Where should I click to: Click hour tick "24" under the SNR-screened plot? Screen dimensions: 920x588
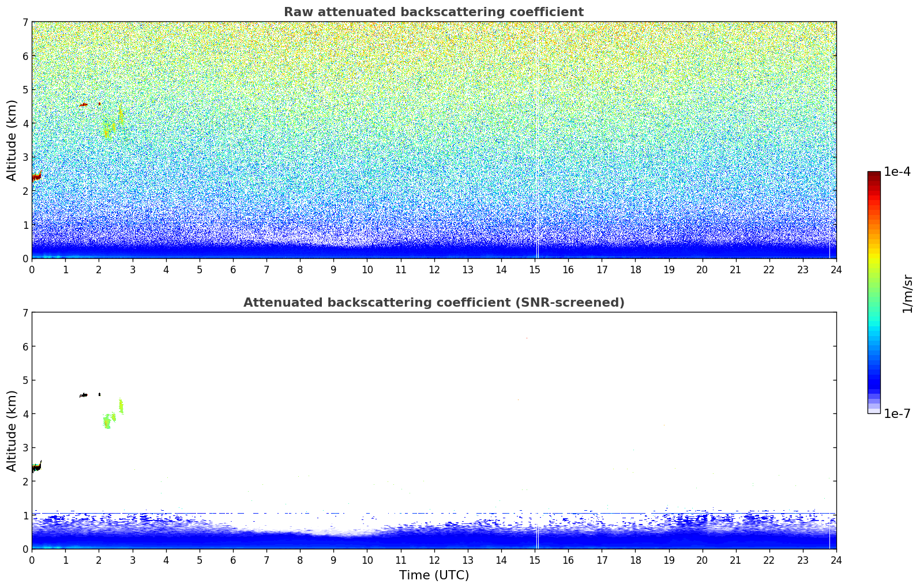pos(836,560)
